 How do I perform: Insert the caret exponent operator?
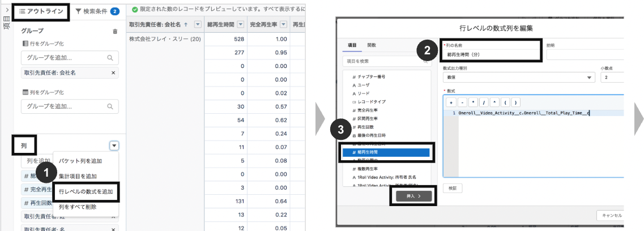pyautogui.click(x=494, y=102)
